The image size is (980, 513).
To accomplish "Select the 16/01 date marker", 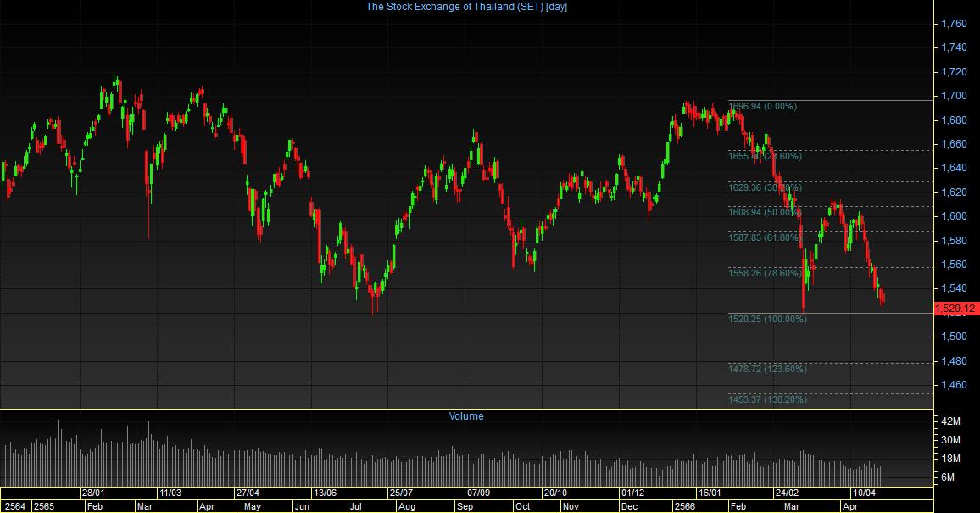I will [710, 493].
